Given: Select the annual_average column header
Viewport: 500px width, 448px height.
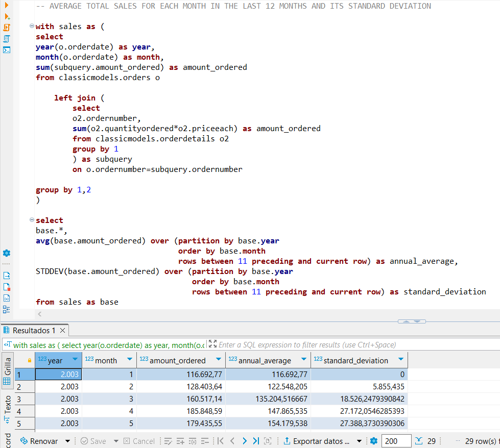Looking at the screenshot, I should 268,360.
